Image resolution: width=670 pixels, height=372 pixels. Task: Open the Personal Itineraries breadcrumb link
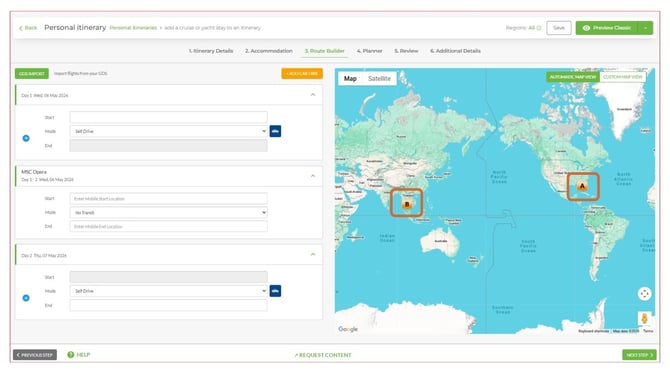[x=133, y=28]
